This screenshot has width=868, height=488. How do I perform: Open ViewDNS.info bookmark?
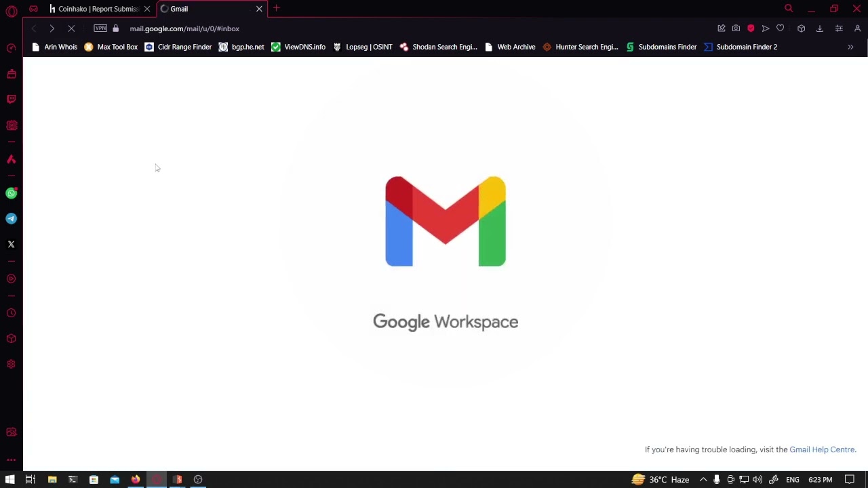[x=298, y=47]
